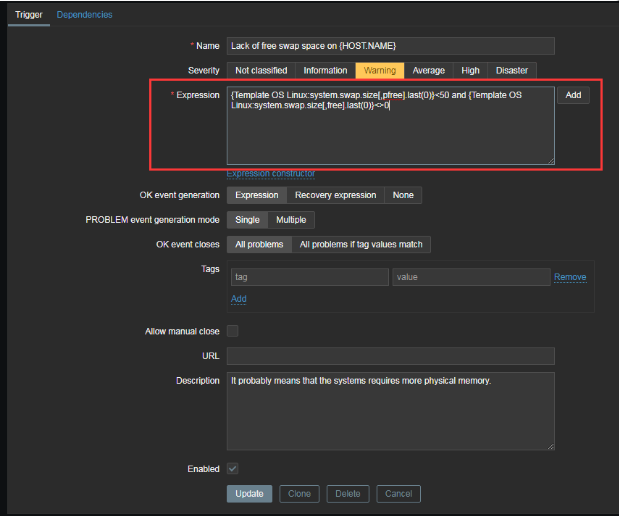619x516 pixels.
Task: Open the Expression constructor link
Action: (x=271, y=173)
